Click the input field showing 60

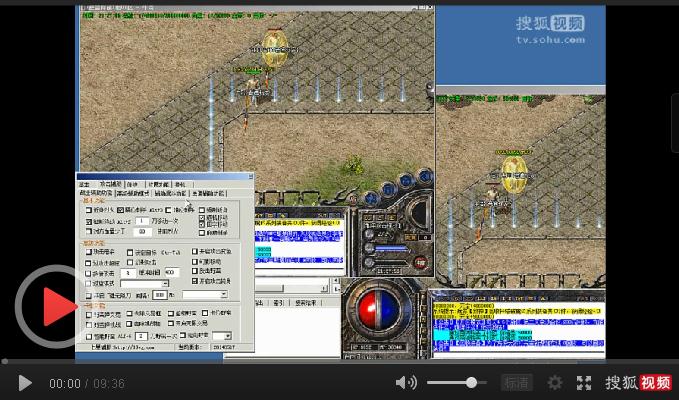(142, 232)
